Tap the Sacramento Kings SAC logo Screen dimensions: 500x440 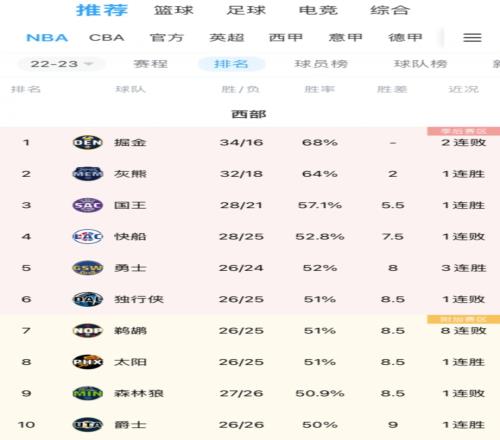tap(88, 205)
